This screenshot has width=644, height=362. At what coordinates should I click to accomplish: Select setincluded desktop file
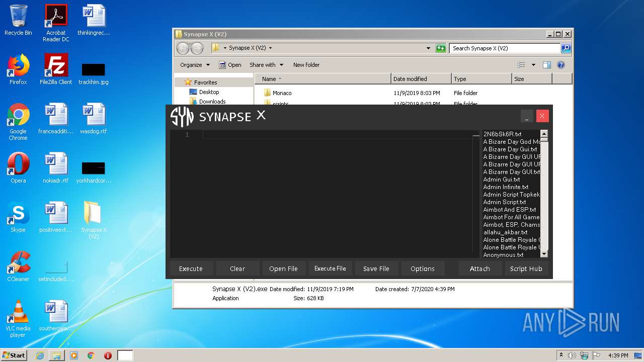[56, 271]
